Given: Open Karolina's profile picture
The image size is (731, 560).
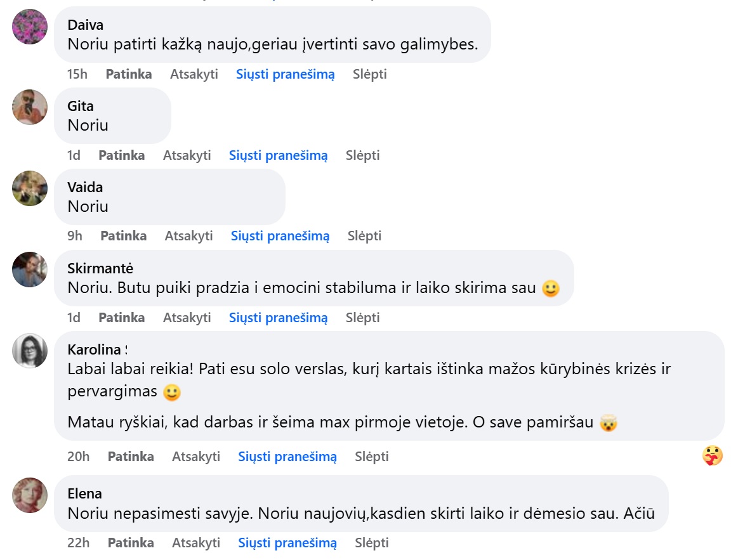Looking at the screenshot, I should point(29,351).
